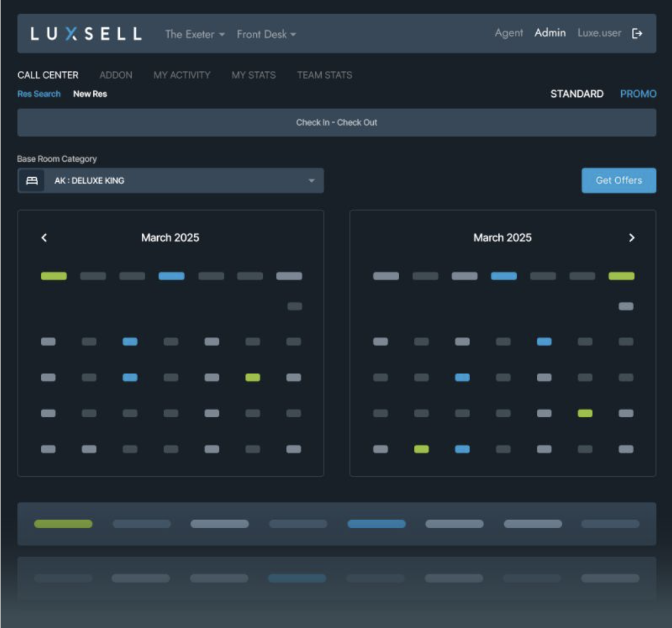Go to Res Search sub-tab
Viewport: 672px width, 628px height.
[39, 94]
